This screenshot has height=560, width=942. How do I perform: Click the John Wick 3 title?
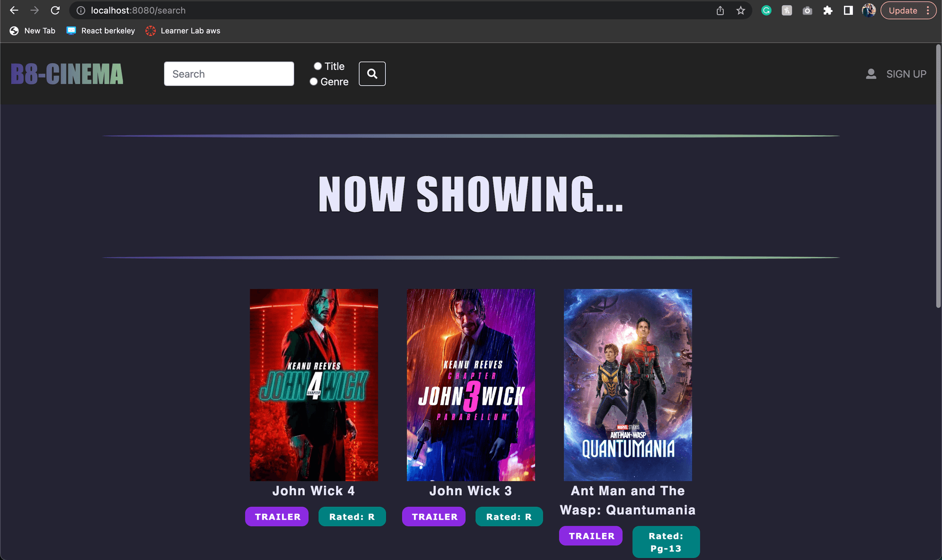click(471, 491)
